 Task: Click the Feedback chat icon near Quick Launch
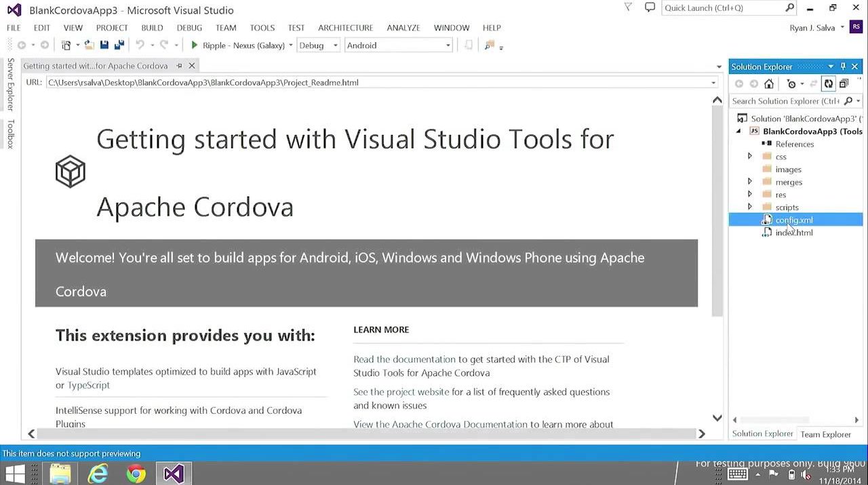[x=650, y=8]
